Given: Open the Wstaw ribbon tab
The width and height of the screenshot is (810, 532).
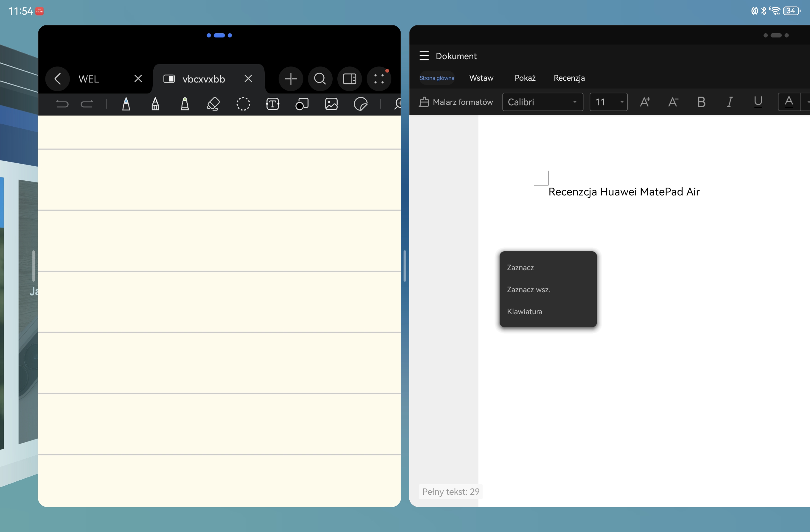Looking at the screenshot, I should (x=481, y=78).
